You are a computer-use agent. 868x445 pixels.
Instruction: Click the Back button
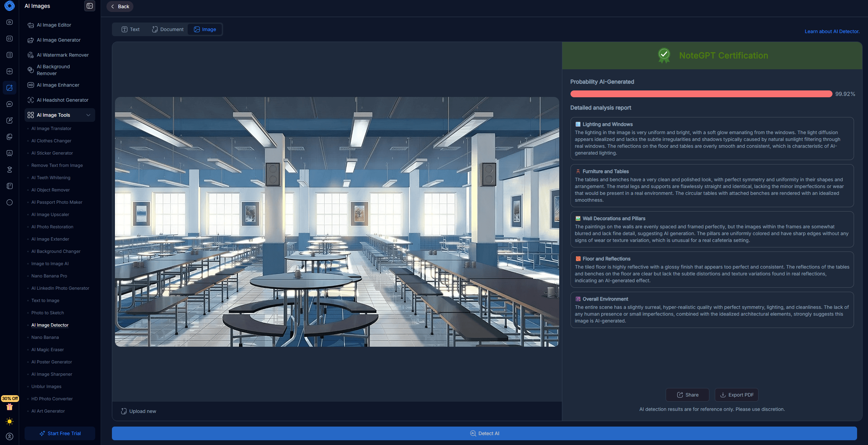(x=120, y=6)
